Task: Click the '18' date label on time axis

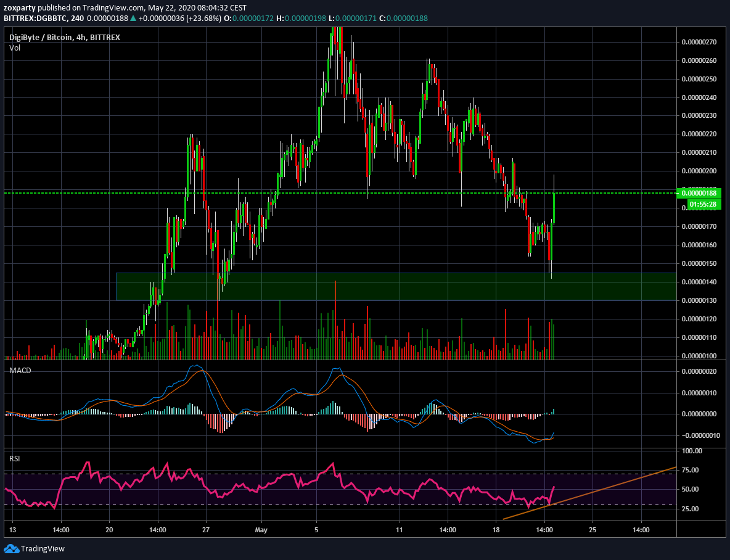Action: 496,530
